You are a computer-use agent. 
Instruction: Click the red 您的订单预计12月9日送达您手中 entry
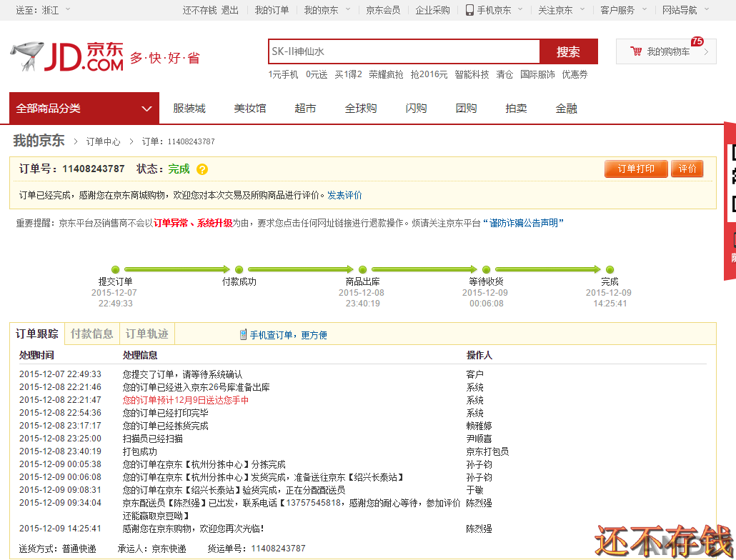(186, 400)
